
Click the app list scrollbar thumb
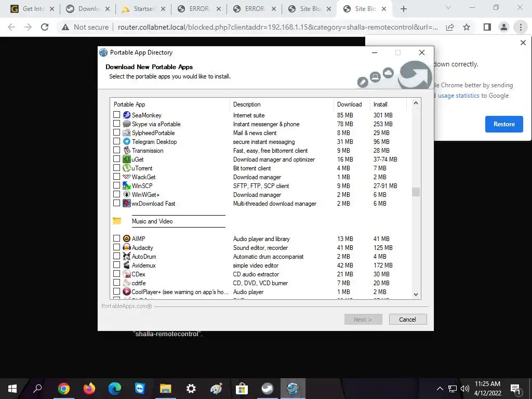pos(416,192)
